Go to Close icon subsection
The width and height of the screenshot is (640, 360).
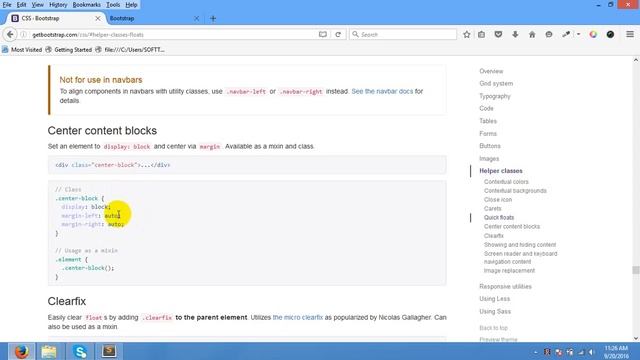498,200
